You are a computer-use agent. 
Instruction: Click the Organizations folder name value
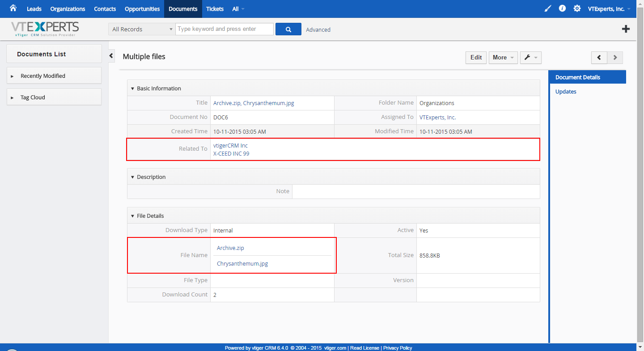[x=437, y=103]
